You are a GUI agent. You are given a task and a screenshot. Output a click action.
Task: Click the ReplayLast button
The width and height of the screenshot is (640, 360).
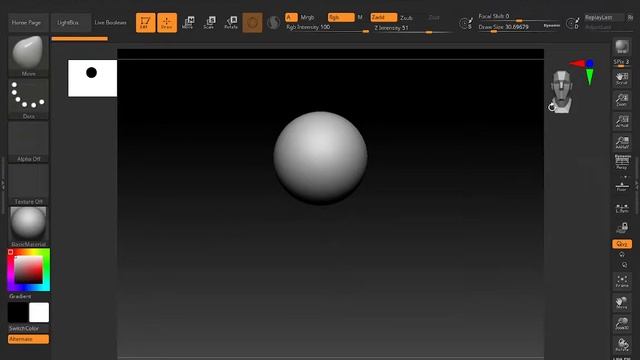[x=604, y=18]
